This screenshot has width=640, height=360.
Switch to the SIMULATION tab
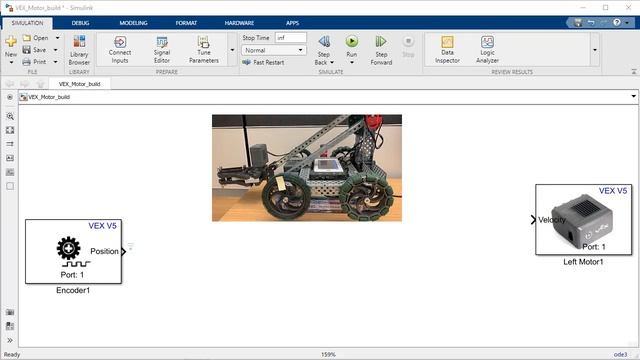coord(27,23)
